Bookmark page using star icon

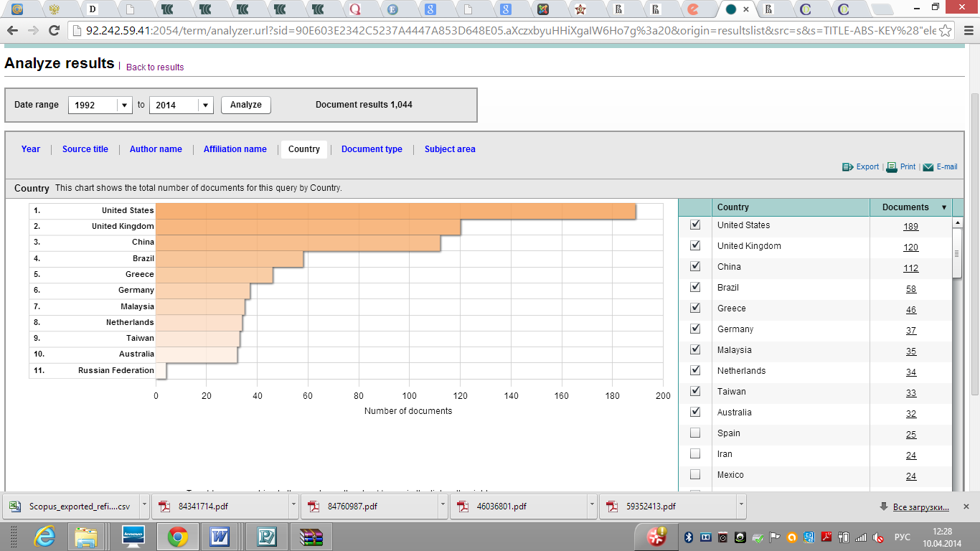pyautogui.click(x=946, y=31)
